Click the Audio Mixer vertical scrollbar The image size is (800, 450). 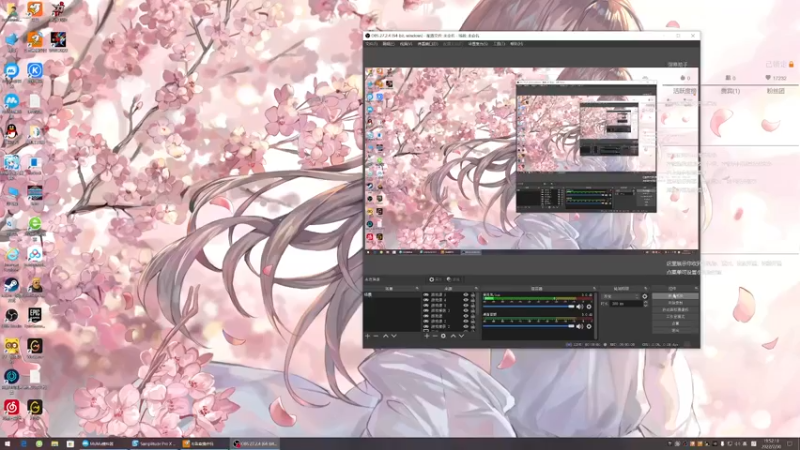pos(596,315)
